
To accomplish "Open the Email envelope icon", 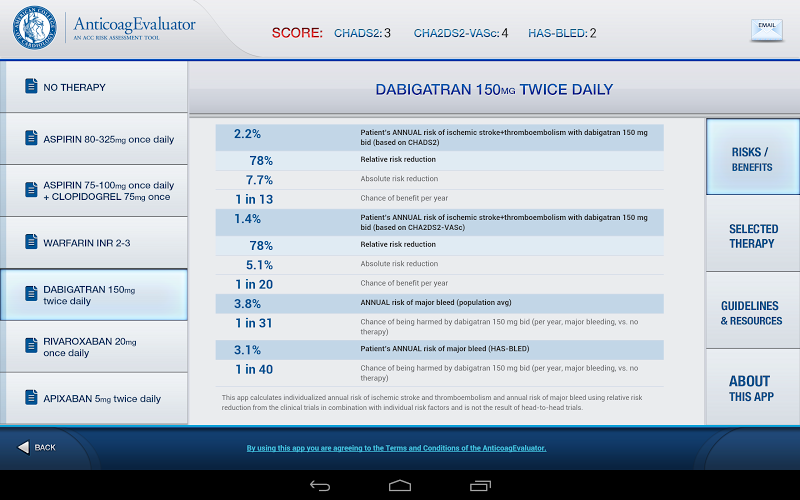I will 767,31.
